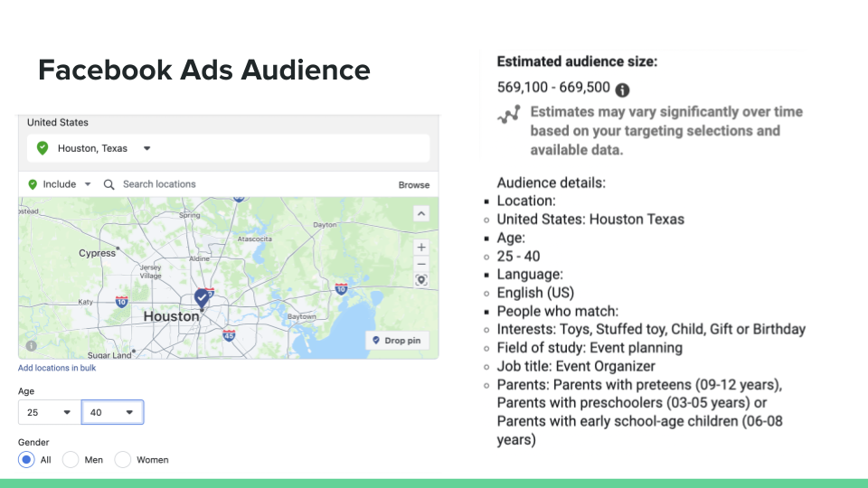Click the Atascocita label on map
Image resolution: width=868 pixels, height=488 pixels.
(x=255, y=239)
